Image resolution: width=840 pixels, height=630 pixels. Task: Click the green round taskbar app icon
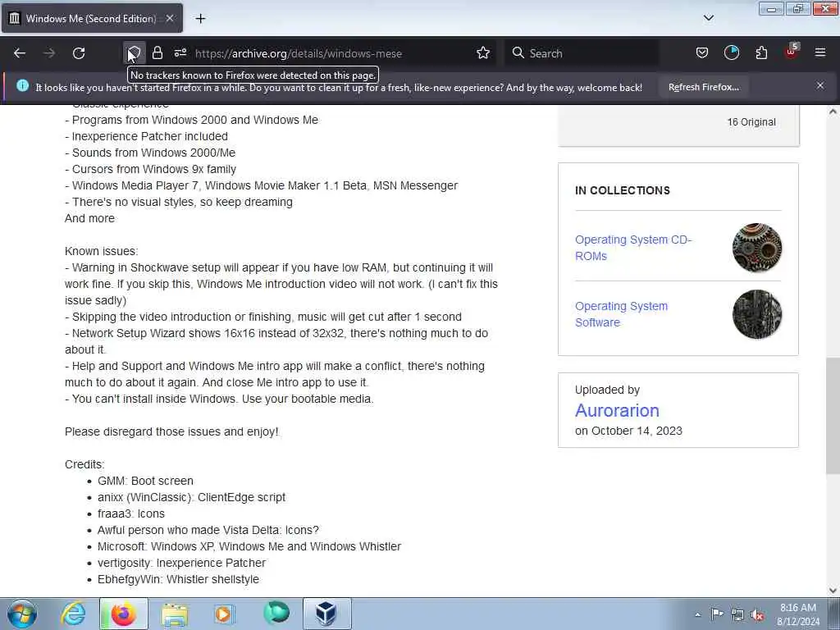276,614
